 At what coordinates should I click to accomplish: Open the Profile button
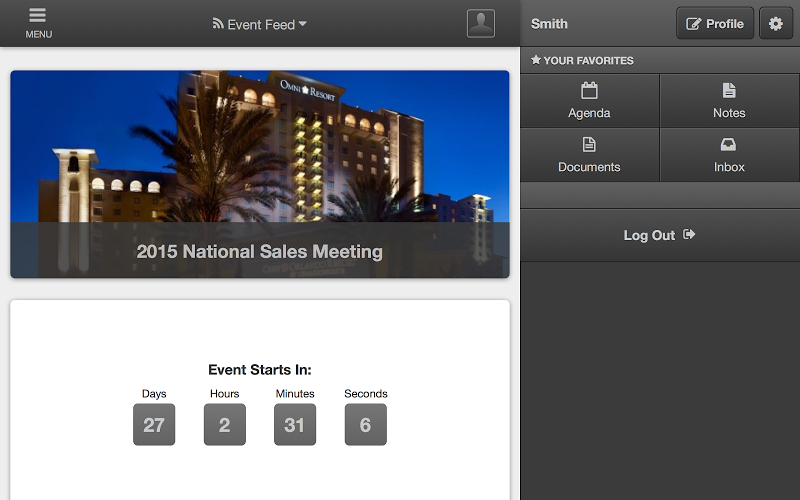pyautogui.click(x=715, y=24)
